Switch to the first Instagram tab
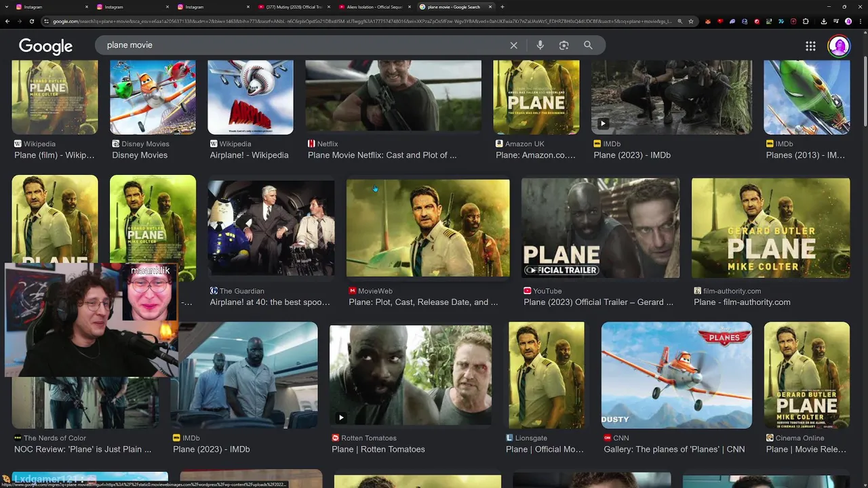Screen dimensions: 868x488 pos(52,7)
